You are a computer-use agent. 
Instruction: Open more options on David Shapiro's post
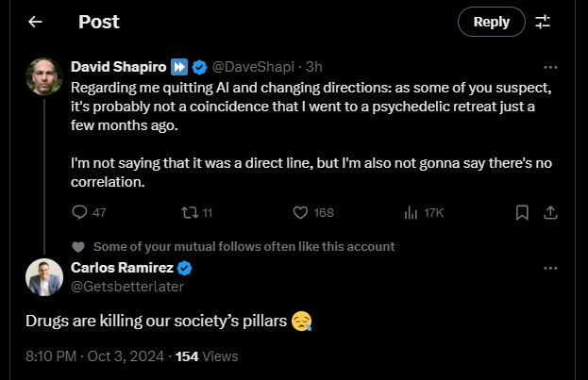pos(551,68)
